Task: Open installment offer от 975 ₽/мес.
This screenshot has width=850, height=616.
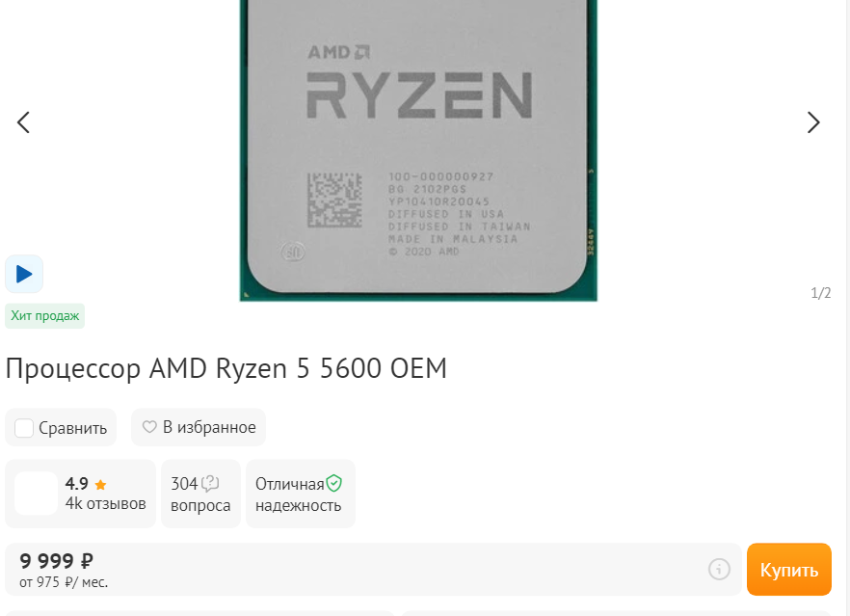Action: tap(64, 582)
